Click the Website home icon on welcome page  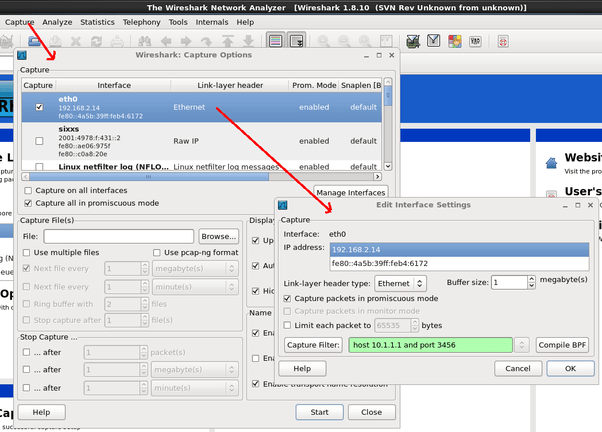point(551,163)
